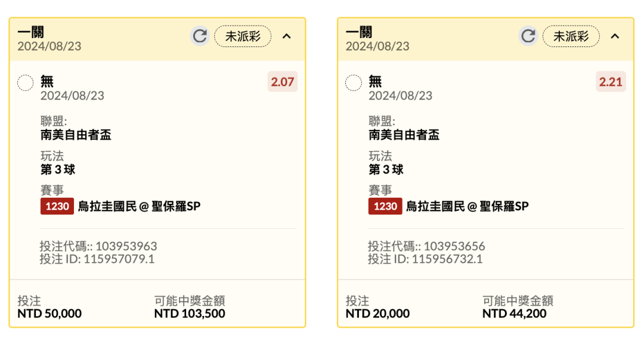Click the 未派彩 status badge on right card
The height and width of the screenshot is (345, 644).
pos(571,36)
